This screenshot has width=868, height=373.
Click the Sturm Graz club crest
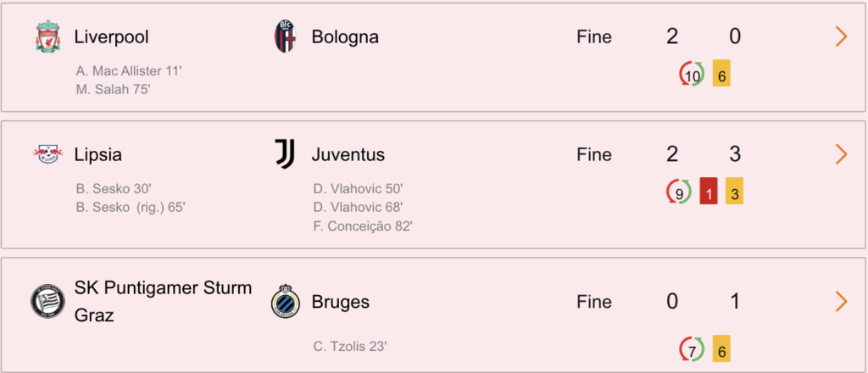click(47, 301)
